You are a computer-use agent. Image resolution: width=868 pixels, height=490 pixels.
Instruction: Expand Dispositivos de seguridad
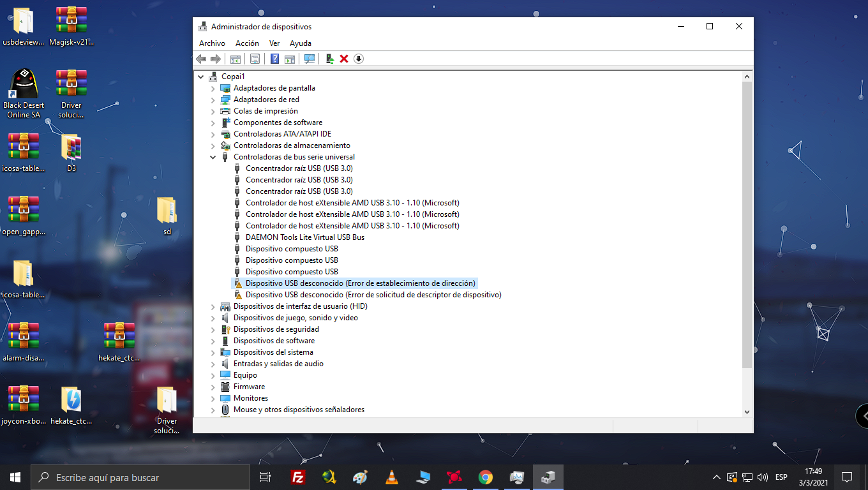(213, 329)
